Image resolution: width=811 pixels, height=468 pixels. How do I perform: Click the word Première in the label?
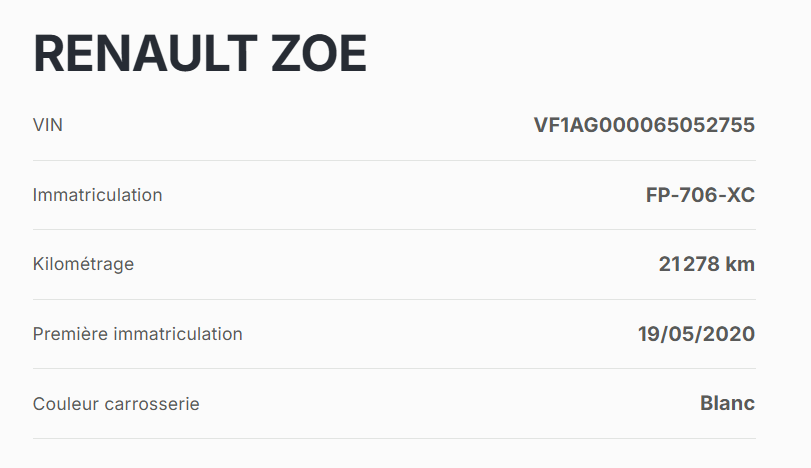coord(69,334)
